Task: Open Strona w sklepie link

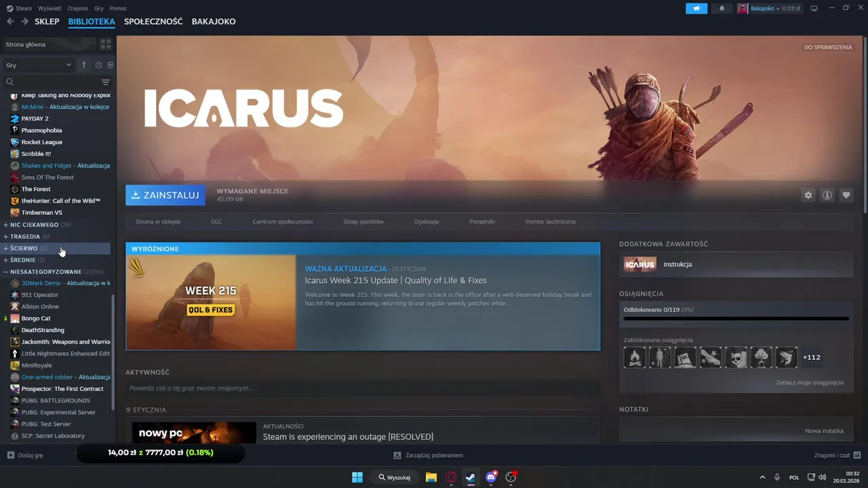Action: point(158,222)
